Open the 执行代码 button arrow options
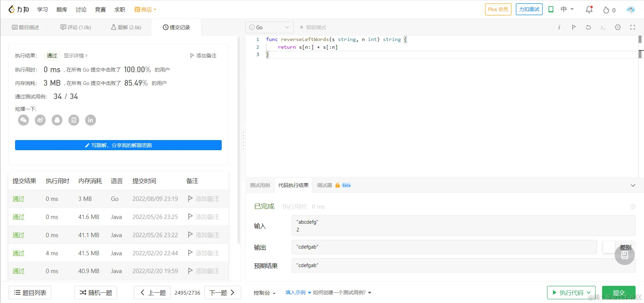The width and height of the screenshot is (644, 303). point(589,293)
